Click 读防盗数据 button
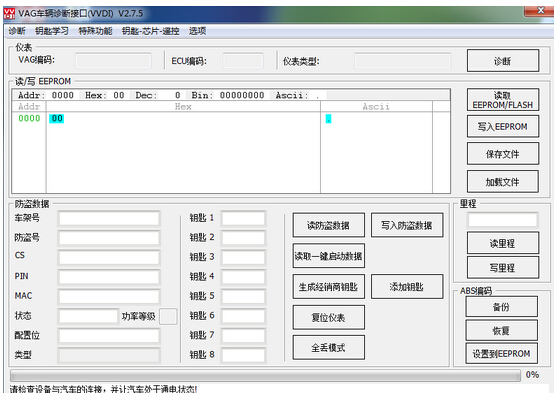554x402 pixels. [x=329, y=225]
